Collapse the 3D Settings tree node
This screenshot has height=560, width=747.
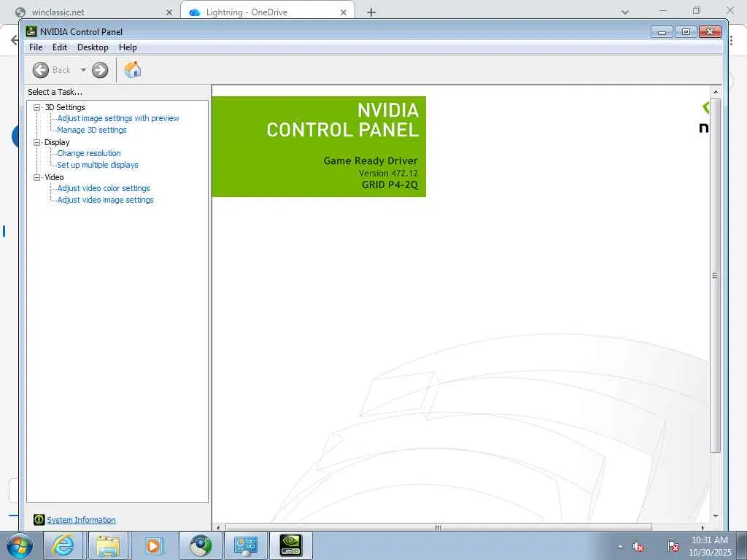pyautogui.click(x=36, y=107)
